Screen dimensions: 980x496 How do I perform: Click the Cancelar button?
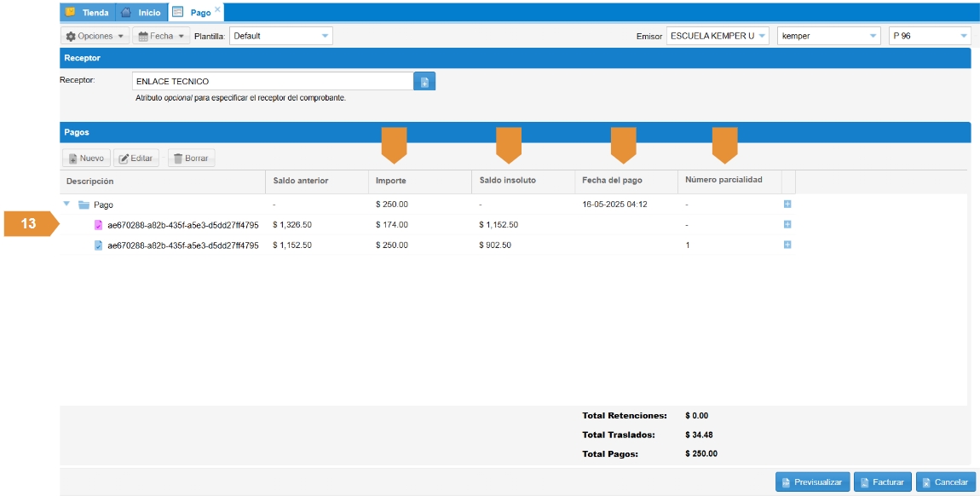point(945,482)
